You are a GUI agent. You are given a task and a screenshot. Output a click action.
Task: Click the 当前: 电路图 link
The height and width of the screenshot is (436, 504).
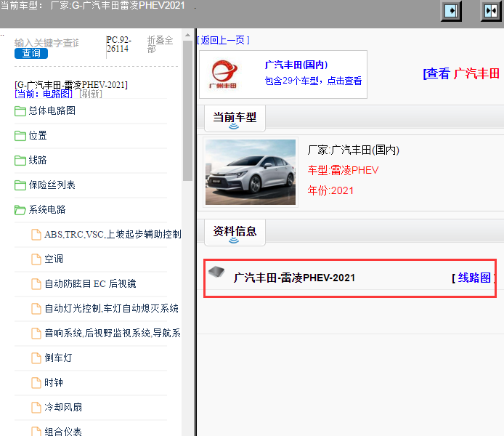(44, 94)
